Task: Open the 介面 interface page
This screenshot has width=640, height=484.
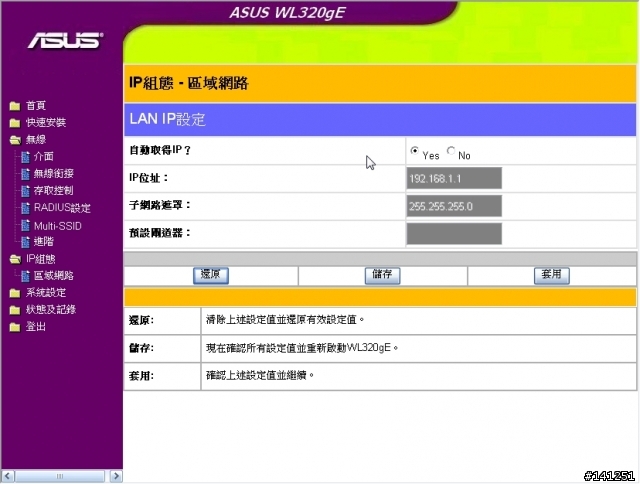Action: coord(44,156)
